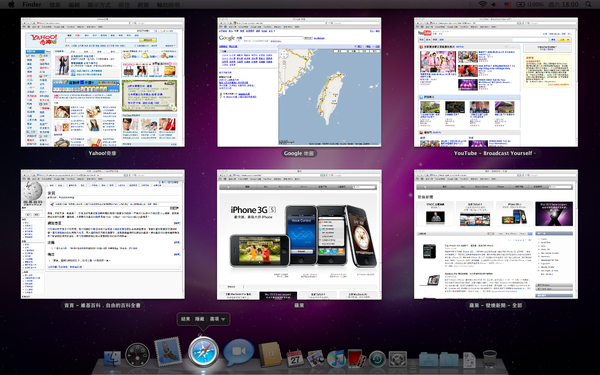Screen dimensions: 600x375
Task: Open the Finder menu
Action: 32,5
